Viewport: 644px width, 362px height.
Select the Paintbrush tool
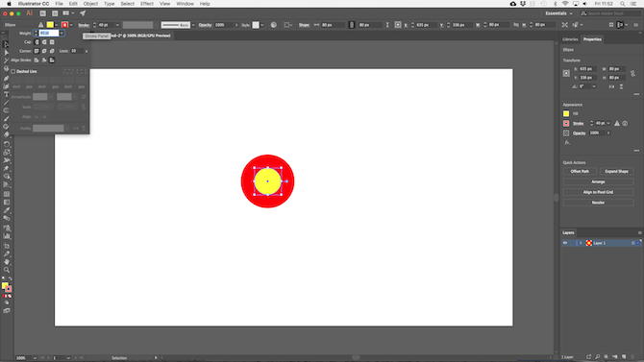click(x=6, y=118)
